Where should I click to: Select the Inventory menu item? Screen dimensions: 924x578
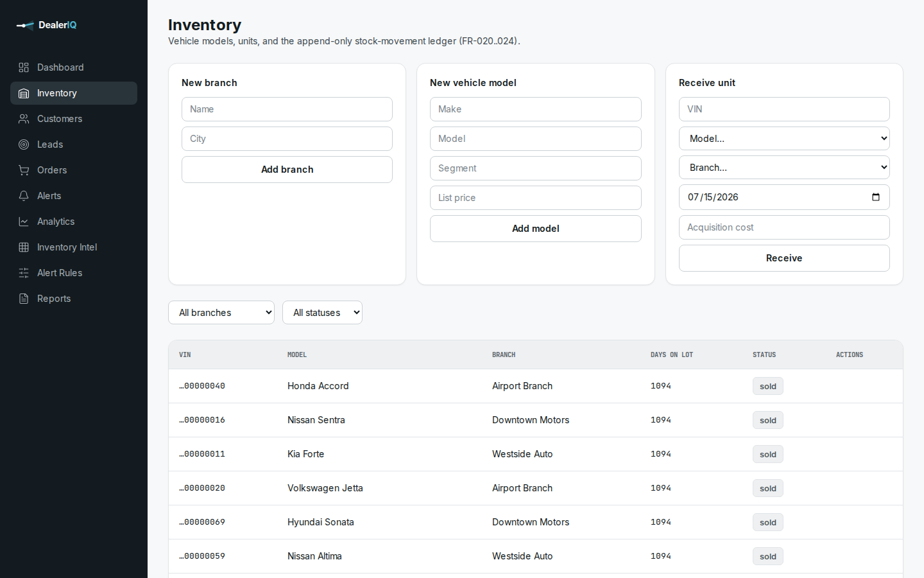point(74,93)
